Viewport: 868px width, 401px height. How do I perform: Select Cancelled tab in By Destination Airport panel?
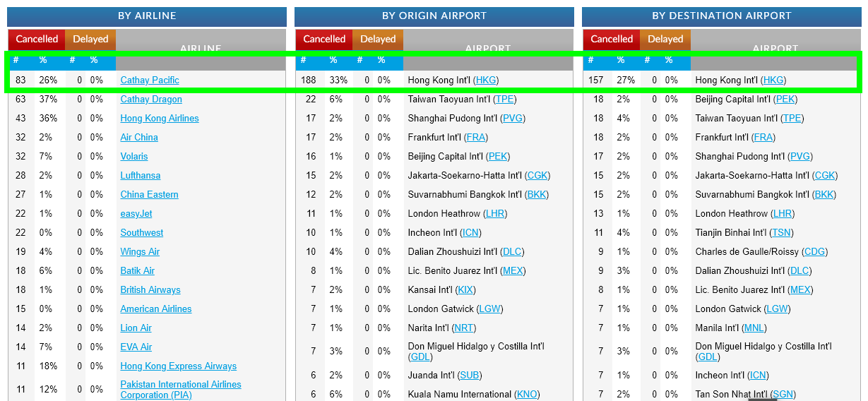point(612,40)
